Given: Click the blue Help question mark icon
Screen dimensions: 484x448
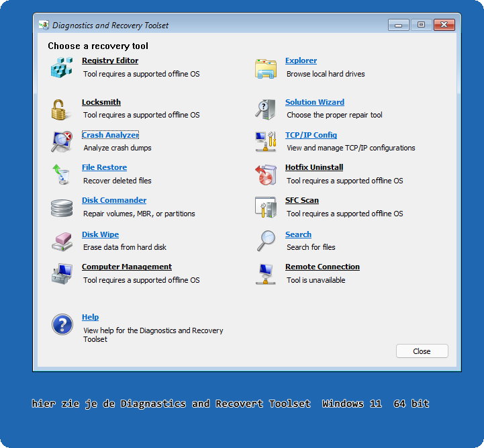Looking at the screenshot, I should click(62, 324).
